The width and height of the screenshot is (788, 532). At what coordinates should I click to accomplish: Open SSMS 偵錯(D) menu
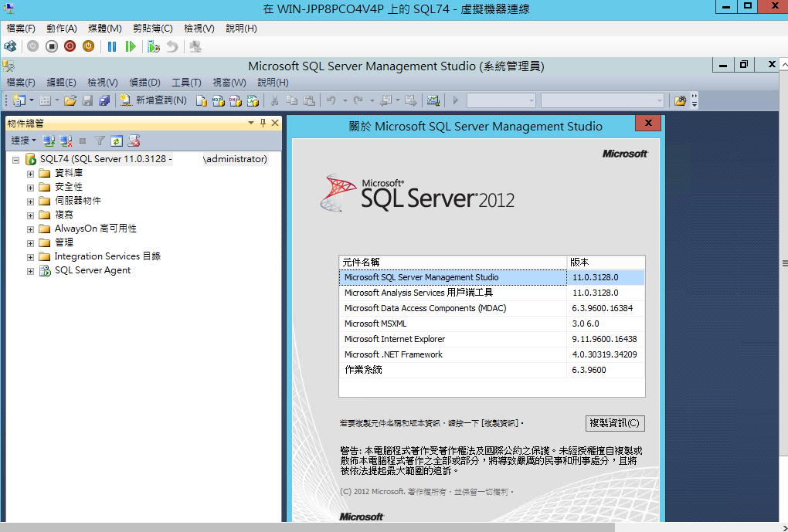pyautogui.click(x=144, y=83)
